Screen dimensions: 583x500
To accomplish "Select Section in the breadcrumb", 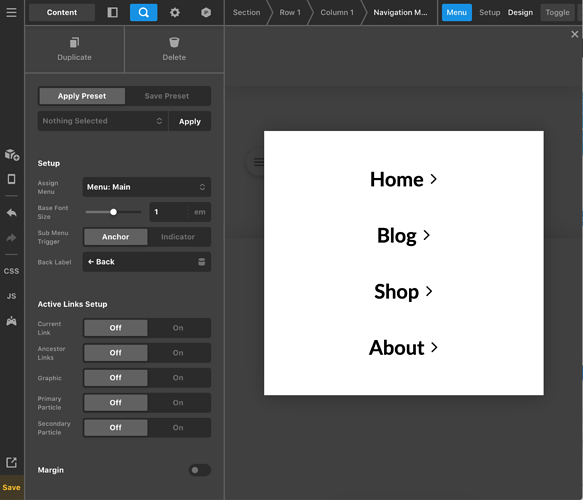I will (x=247, y=12).
